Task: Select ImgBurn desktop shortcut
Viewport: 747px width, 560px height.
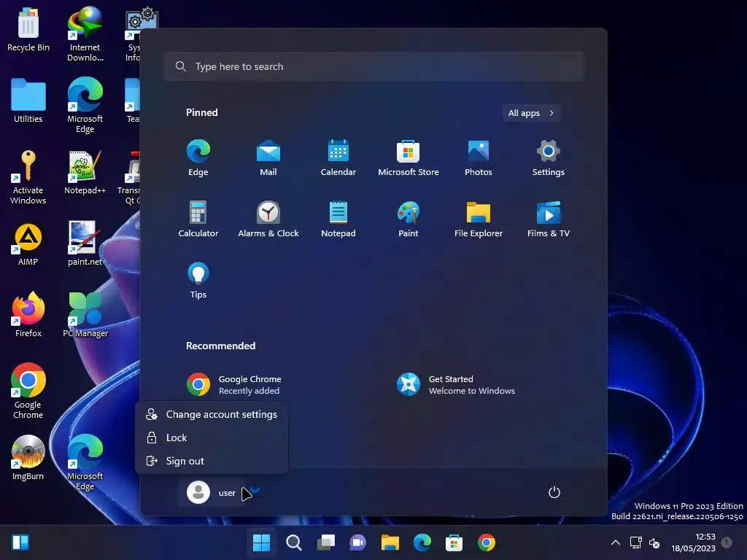Action: coord(28,458)
